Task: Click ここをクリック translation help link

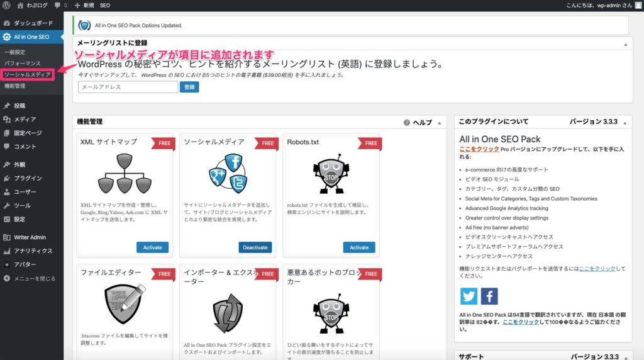Action: click(521, 322)
